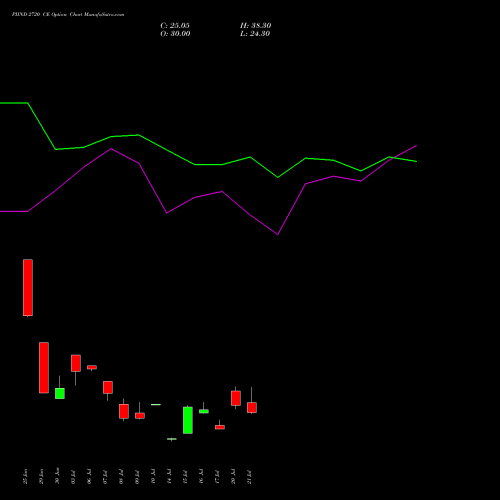
Task: Click the chart title text at top left
Action: coord(68,15)
